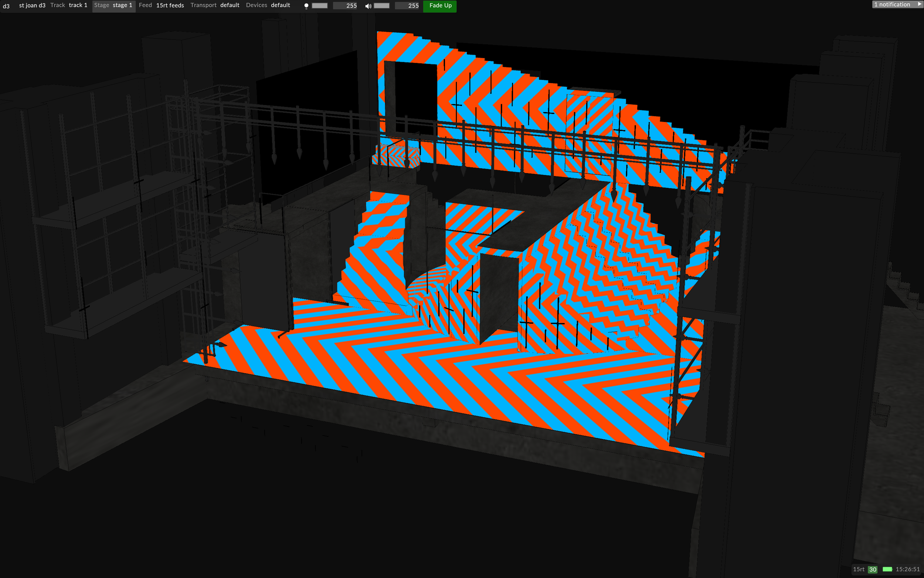Image resolution: width=924 pixels, height=578 pixels.
Task: Open the Track track 1 menu
Action: point(69,5)
